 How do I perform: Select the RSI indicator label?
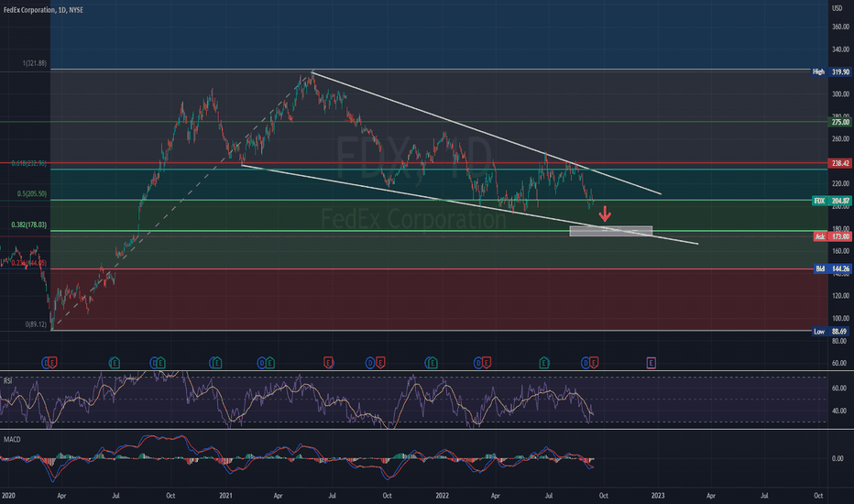pyautogui.click(x=8, y=381)
